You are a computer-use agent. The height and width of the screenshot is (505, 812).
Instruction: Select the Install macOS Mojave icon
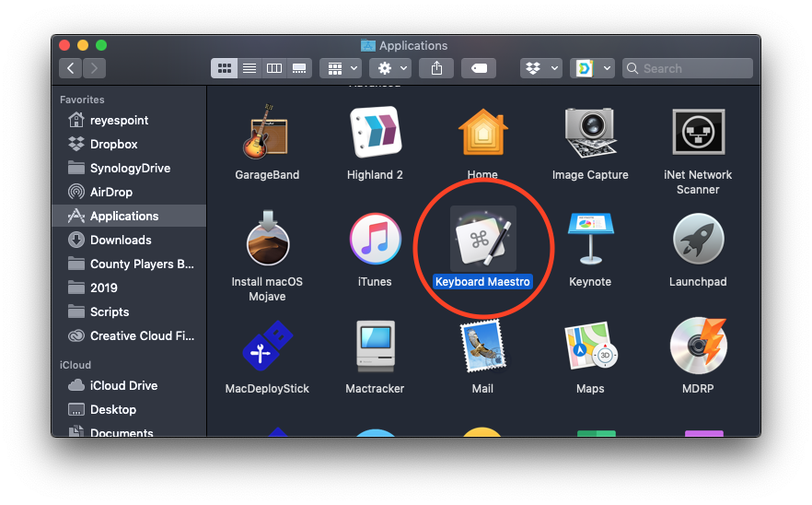pyautogui.click(x=267, y=238)
